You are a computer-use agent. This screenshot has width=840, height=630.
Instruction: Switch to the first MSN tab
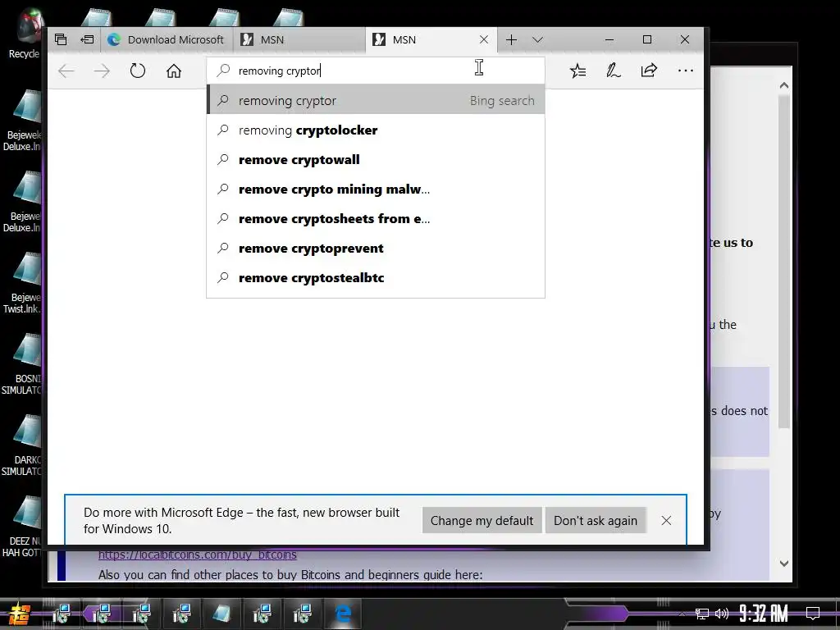point(299,39)
